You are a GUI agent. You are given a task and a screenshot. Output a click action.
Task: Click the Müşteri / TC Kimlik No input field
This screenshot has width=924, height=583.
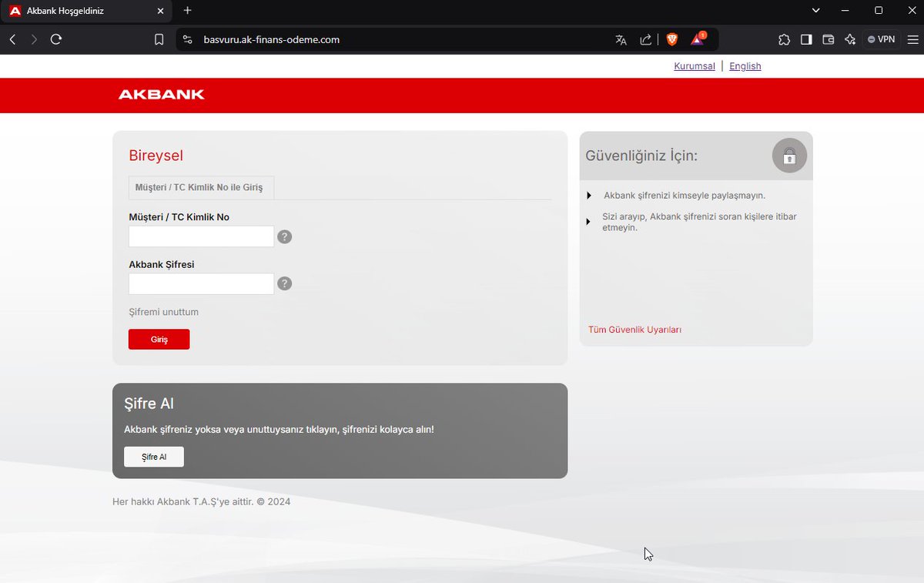pyautogui.click(x=201, y=236)
